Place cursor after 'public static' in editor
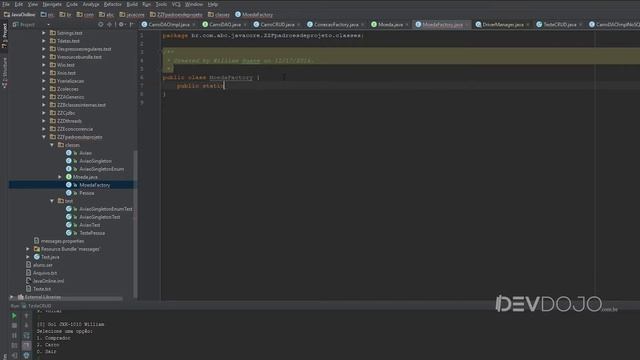Screen dimensions: 640x360 point(224,86)
